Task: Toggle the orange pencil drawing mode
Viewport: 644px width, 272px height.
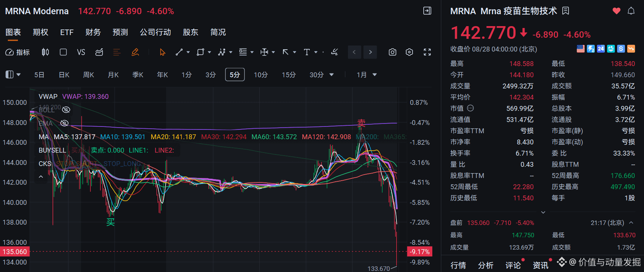Action: click(x=135, y=52)
